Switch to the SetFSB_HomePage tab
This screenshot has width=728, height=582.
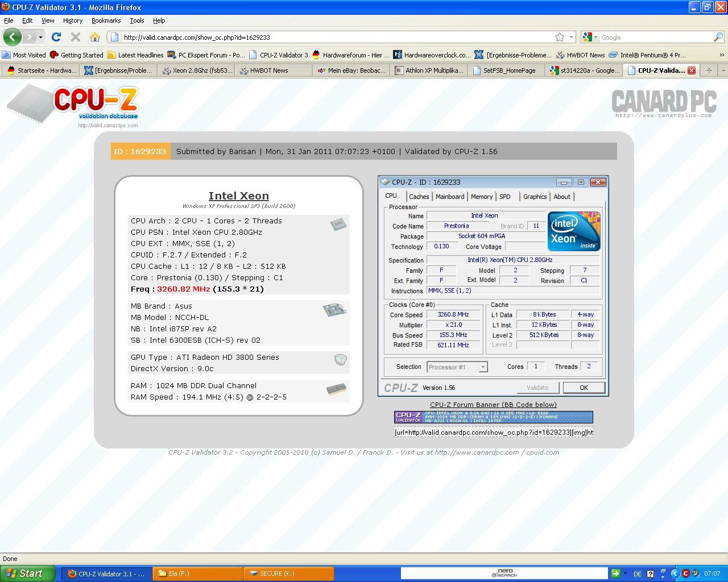point(507,70)
